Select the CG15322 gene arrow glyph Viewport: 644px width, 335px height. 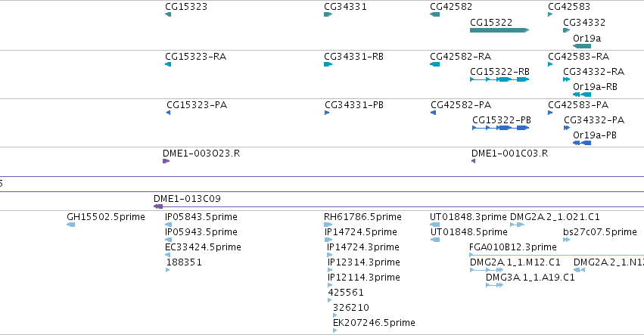[x=499, y=30]
